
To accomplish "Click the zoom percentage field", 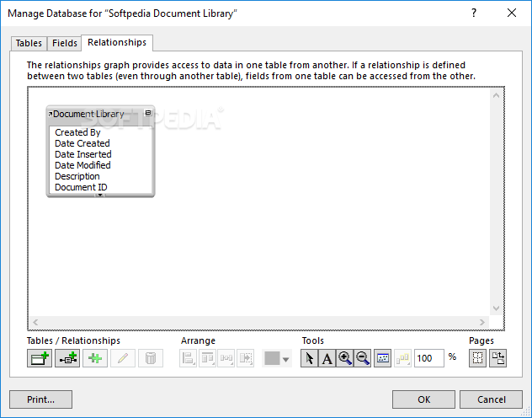I will pyautogui.click(x=429, y=358).
